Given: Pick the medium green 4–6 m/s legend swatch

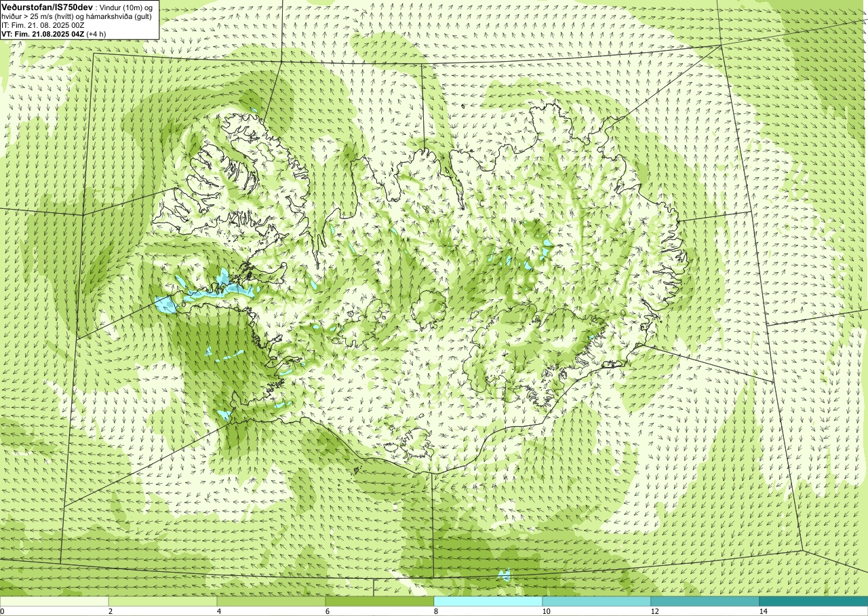Looking at the screenshot, I should pyautogui.click(x=271, y=601).
